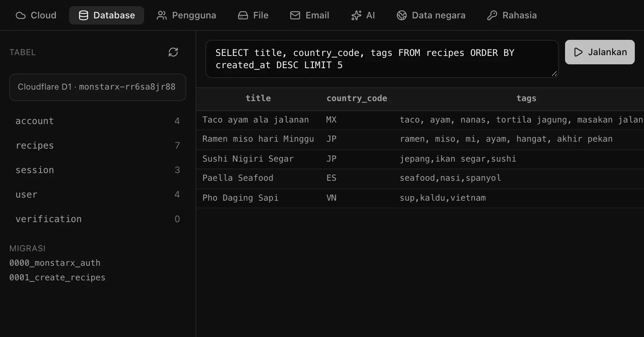The image size is (644, 337).
Task: Click the play icon in Jalankan button
Action: 578,52
